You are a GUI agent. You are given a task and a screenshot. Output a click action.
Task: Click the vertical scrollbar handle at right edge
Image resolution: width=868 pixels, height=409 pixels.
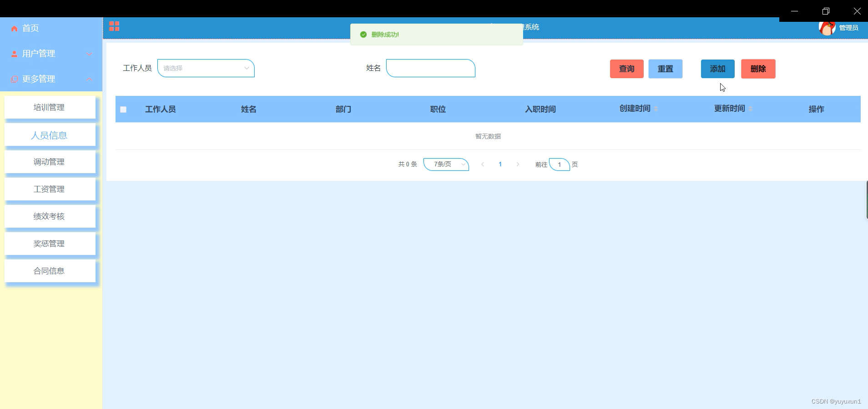(x=867, y=200)
